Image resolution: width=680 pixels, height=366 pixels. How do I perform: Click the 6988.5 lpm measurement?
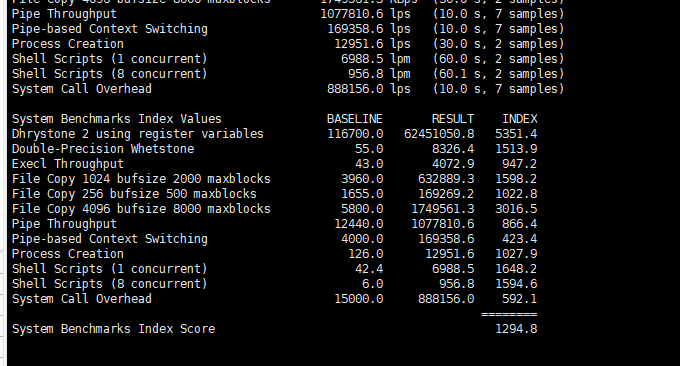click(x=376, y=59)
